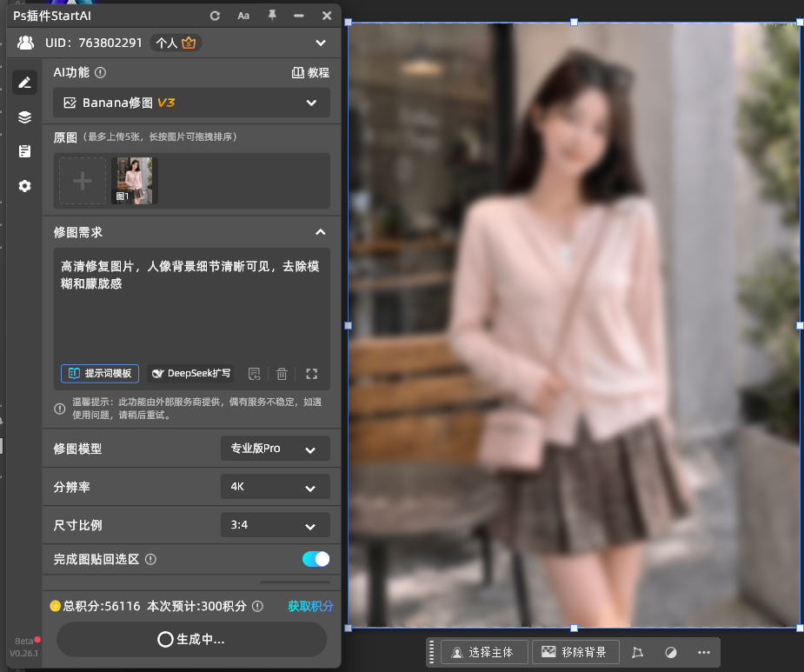
Task: Pin the StartAI plugin panel
Action: 272,16
